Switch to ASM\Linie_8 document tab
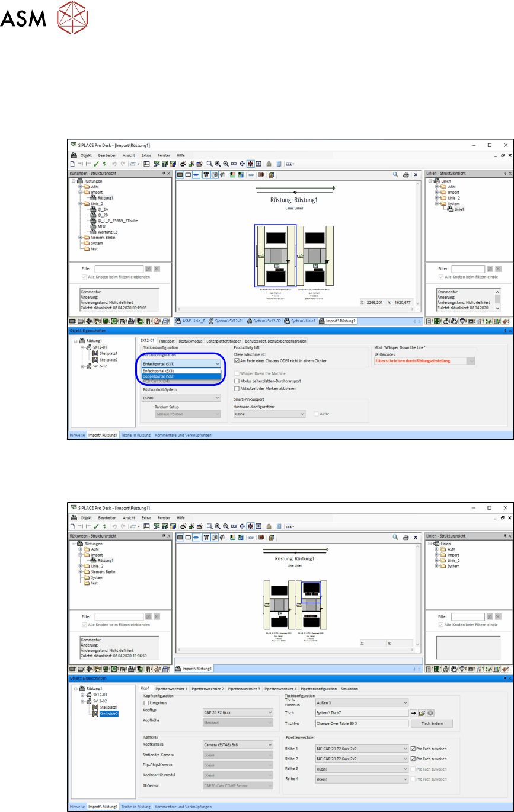514x812 pixels. click(191, 321)
